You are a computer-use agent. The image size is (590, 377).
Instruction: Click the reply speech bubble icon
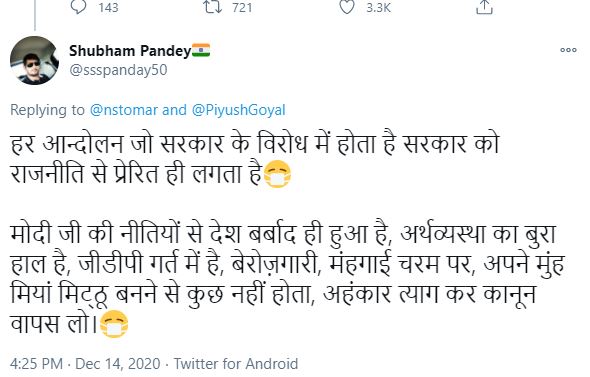78,7
